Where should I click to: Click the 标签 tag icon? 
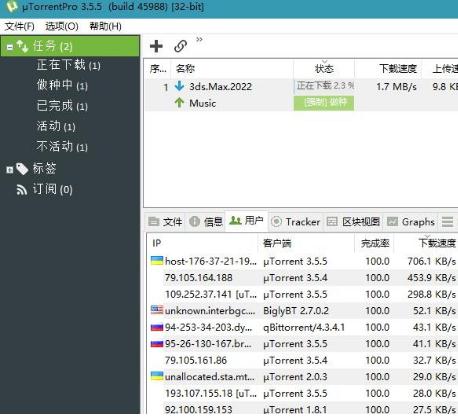pyautogui.click(x=22, y=169)
